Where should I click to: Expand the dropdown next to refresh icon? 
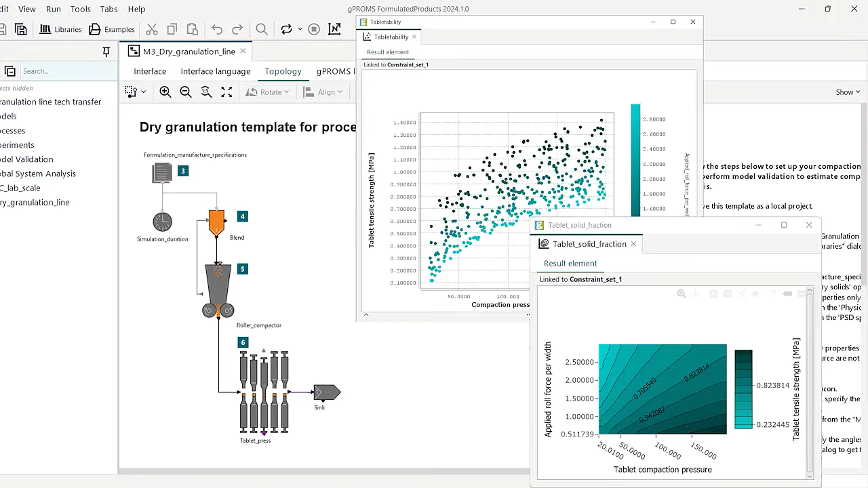tap(298, 29)
